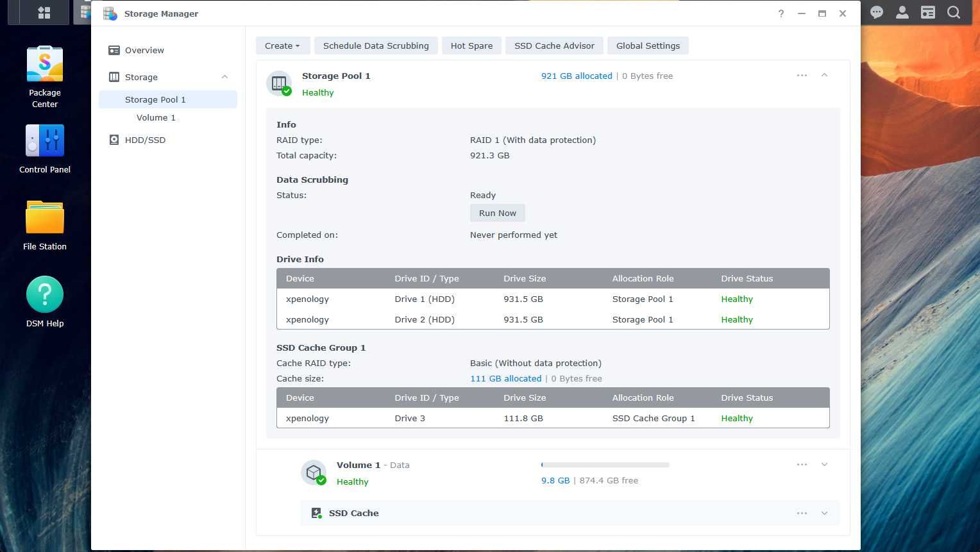Select the Drive 1 (HDD) cell
This screenshot has width=980, height=552.
[x=425, y=299]
